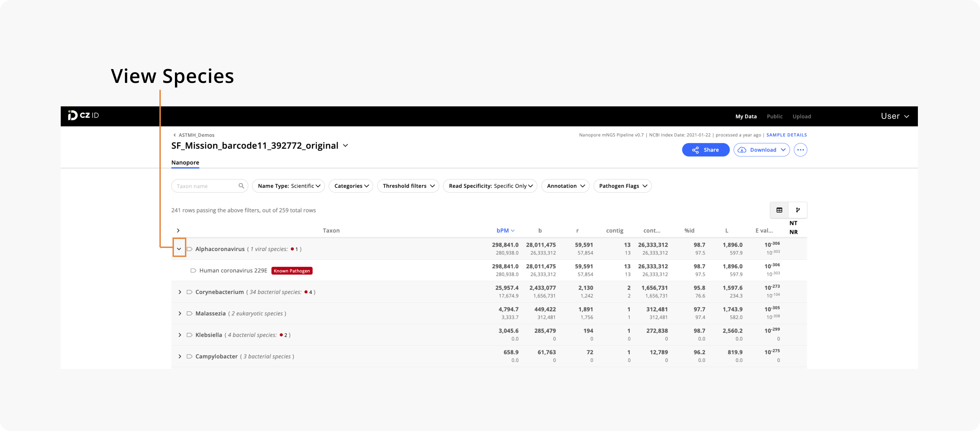Open SAMPLE DETAILS link
Screen dimensions: 980x431
tap(786, 135)
